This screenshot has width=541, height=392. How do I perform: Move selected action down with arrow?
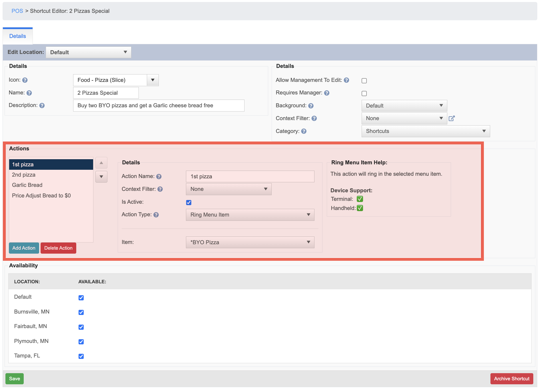tap(101, 177)
